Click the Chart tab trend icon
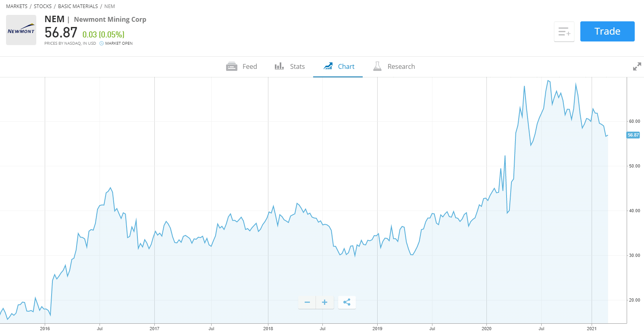Screen dimensions: 644x333 point(328,66)
